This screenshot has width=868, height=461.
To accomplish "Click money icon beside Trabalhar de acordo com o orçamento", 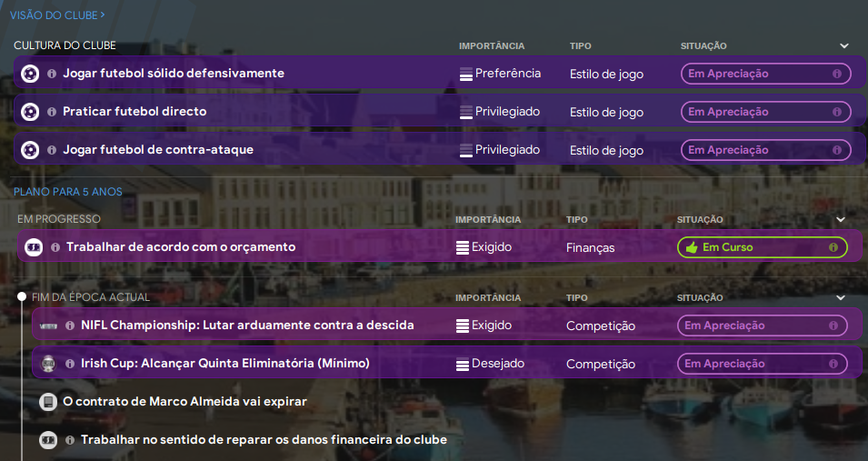I will [34, 247].
